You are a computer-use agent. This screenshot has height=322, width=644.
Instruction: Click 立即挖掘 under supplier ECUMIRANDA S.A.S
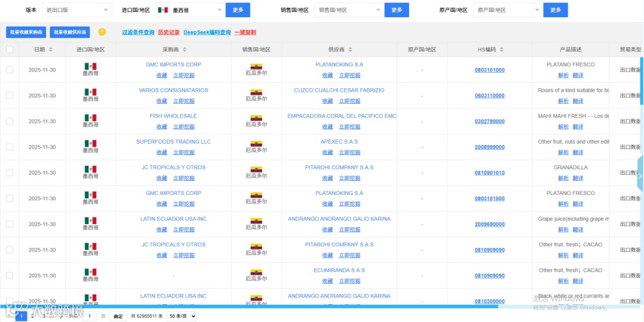coord(349,281)
